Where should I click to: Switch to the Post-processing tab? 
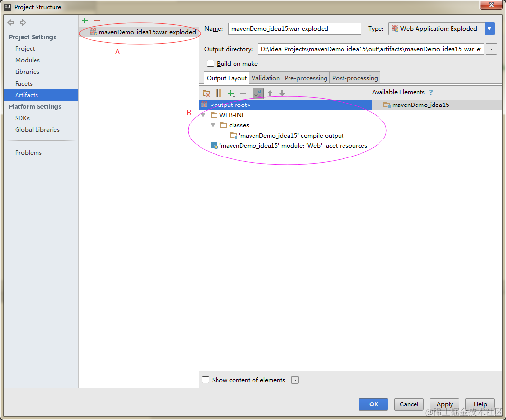[355, 78]
